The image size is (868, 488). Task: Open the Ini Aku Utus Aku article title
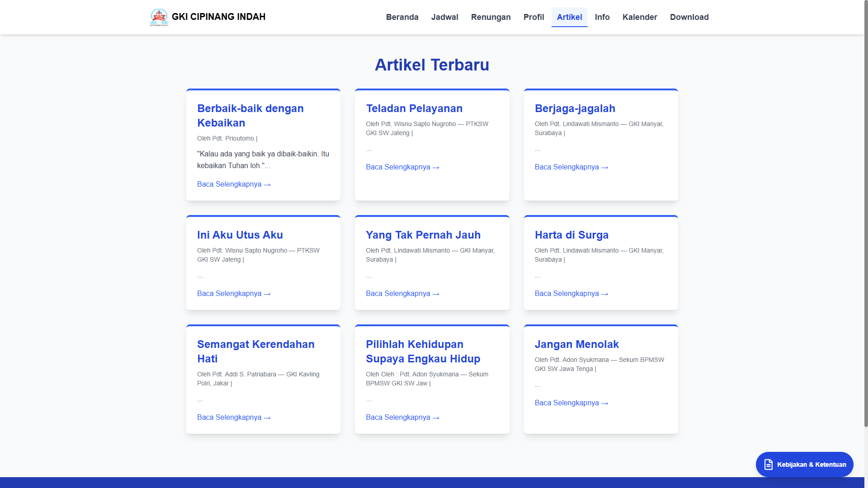[x=240, y=235]
